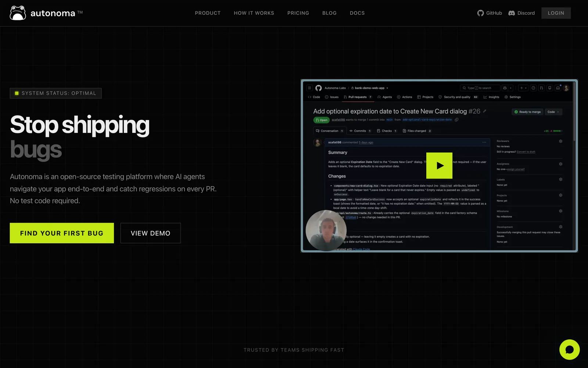588x368 pixels.
Task: Click the presenter webcam bubble in the video
Action: (x=326, y=230)
